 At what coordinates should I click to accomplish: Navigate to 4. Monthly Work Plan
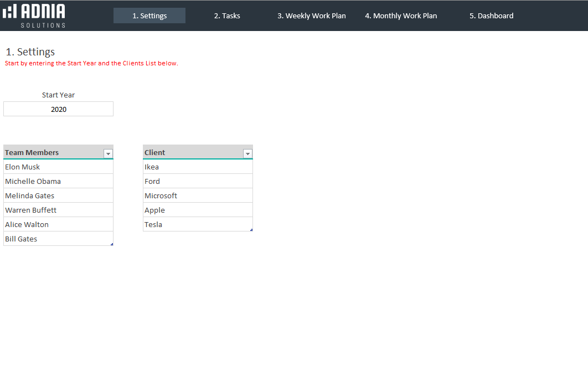coord(401,16)
